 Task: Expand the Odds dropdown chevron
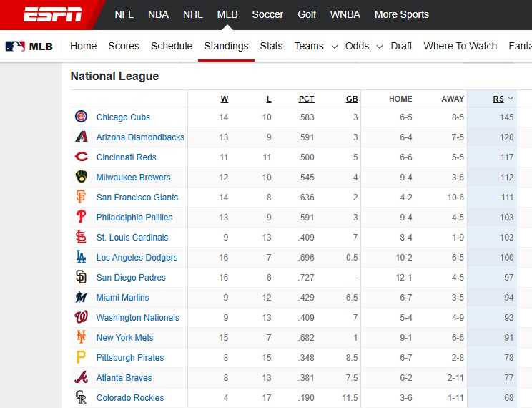tap(380, 47)
